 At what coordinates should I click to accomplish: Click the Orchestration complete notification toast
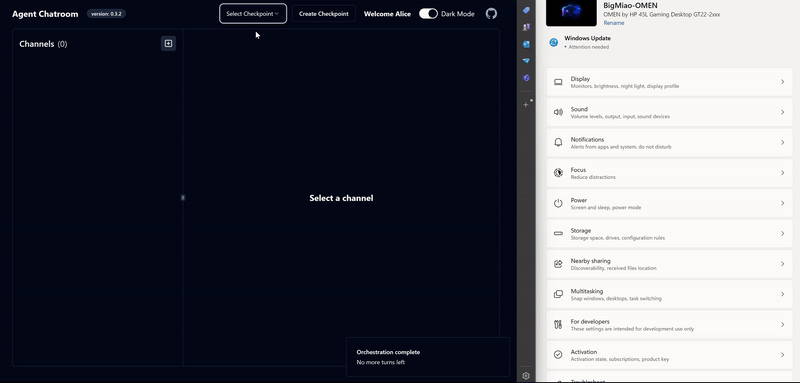(x=428, y=357)
